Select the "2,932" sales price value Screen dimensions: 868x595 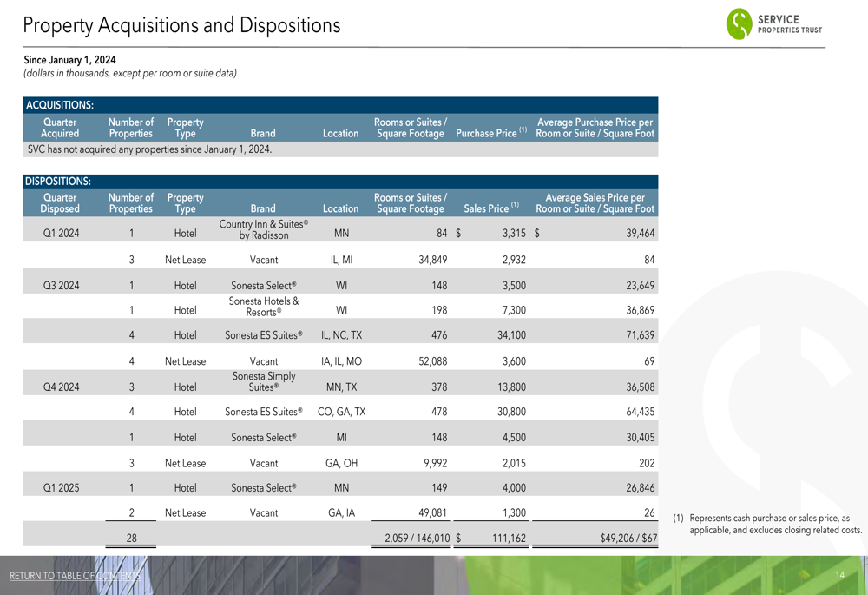[514, 259]
